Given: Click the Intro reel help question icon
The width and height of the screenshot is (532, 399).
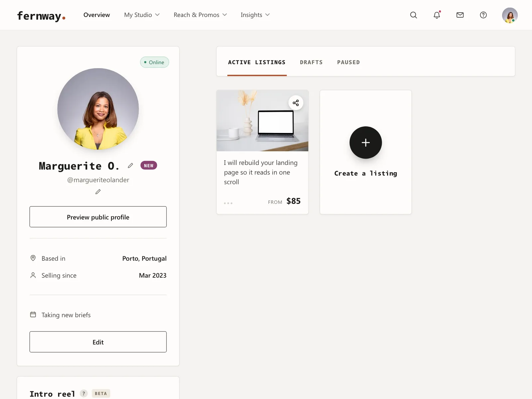Looking at the screenshot, I should 84,393.
